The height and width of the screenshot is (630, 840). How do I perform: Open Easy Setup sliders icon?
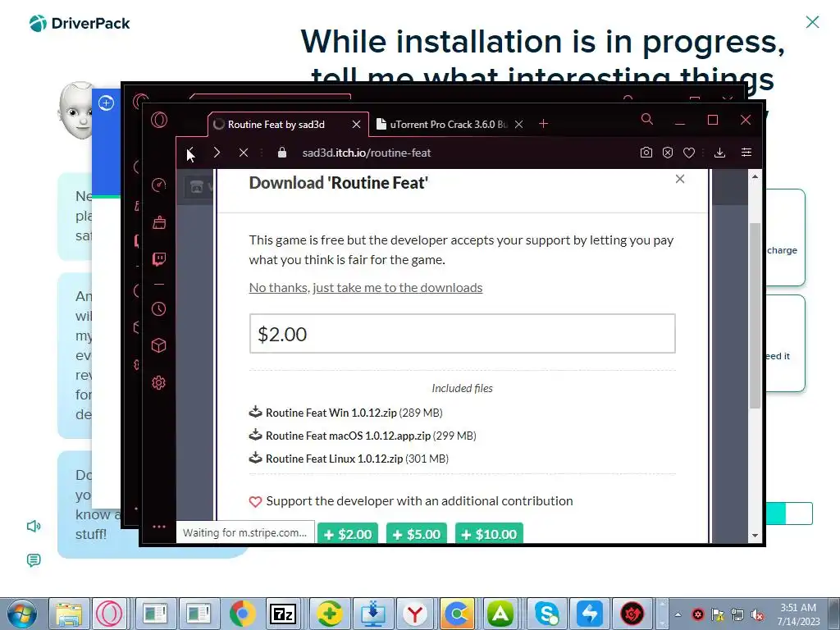pos(746,153)
